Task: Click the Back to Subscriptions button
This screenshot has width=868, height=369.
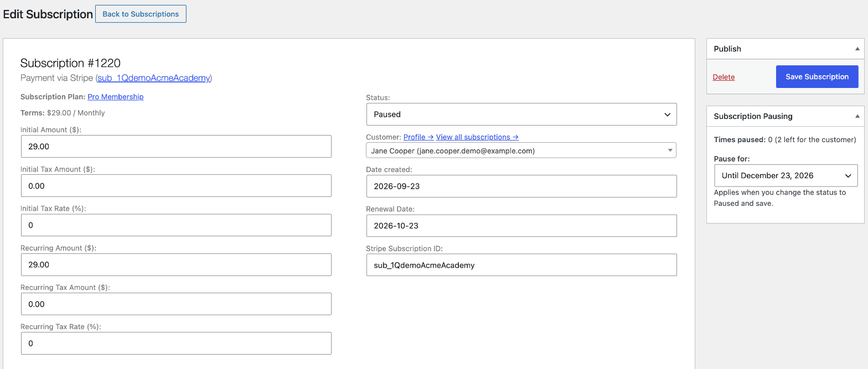Action: tap(141, 14)
